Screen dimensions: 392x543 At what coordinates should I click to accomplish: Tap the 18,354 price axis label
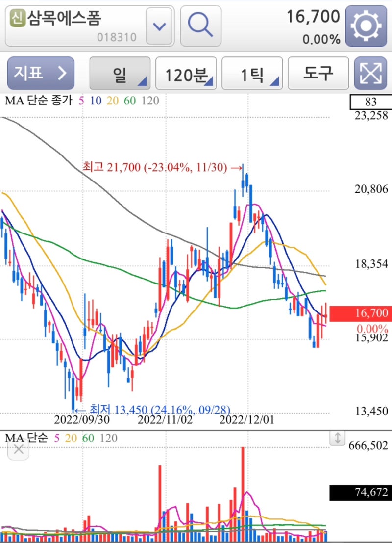coord(371,264)
